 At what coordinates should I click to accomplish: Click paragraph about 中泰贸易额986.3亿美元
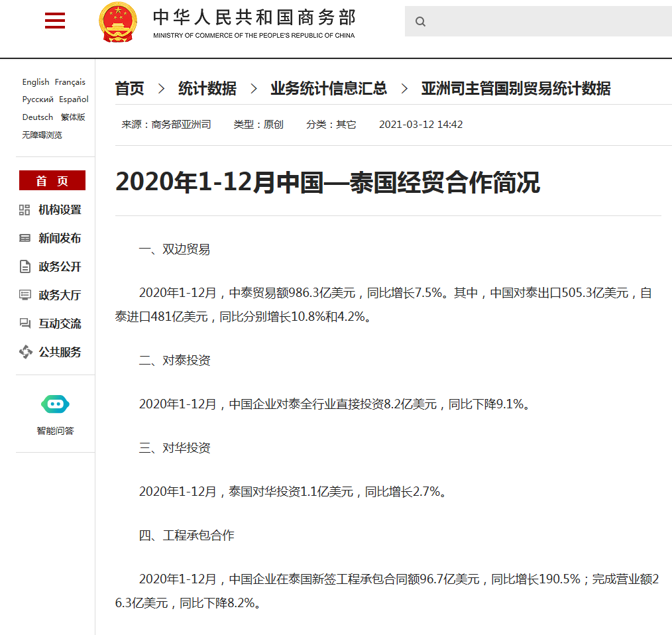tap(384, 305)
